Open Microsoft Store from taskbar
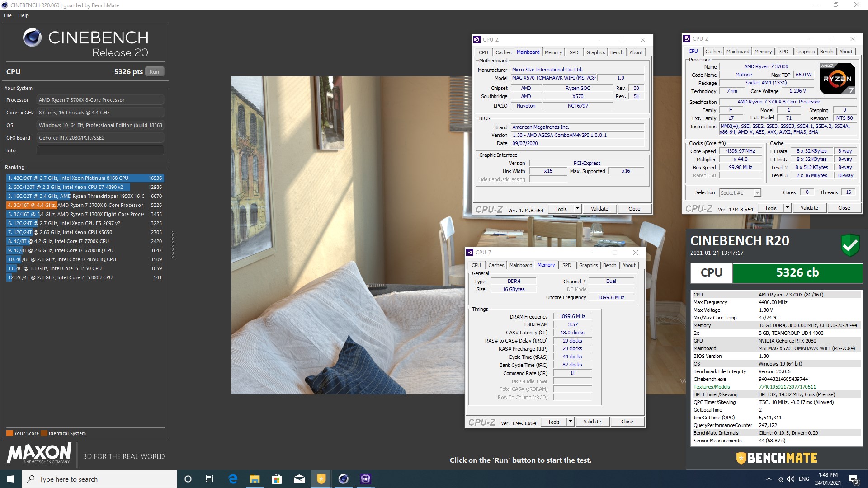868x488 pixels. 277,479
